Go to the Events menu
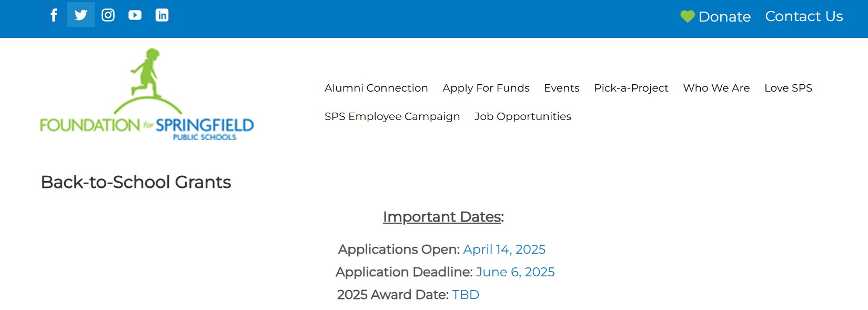Screen dimensions: 868x310 (562, 88)
